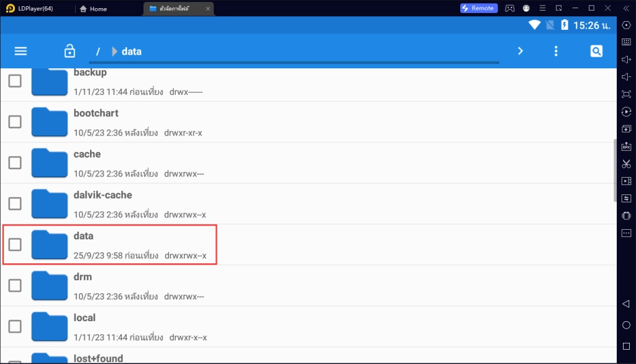
Task: Check the box for data folder
Action: [15, 245]
